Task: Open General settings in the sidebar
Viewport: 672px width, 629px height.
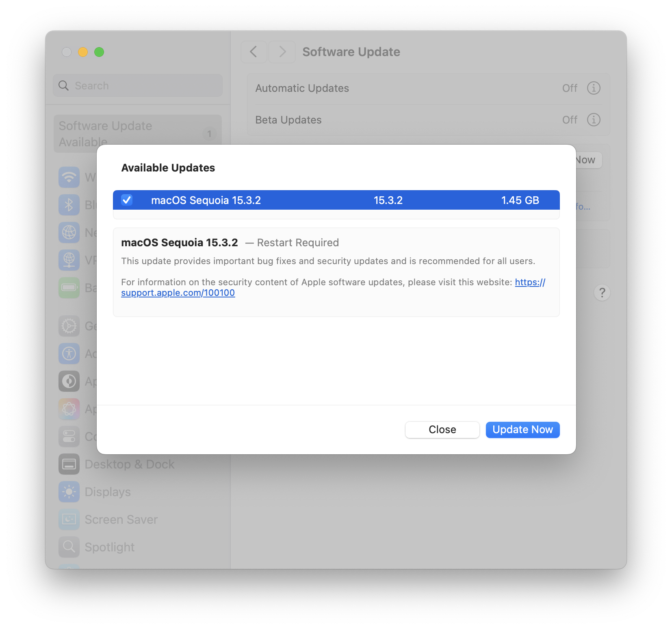Action: pyautogui.click(x=69, y=326)
